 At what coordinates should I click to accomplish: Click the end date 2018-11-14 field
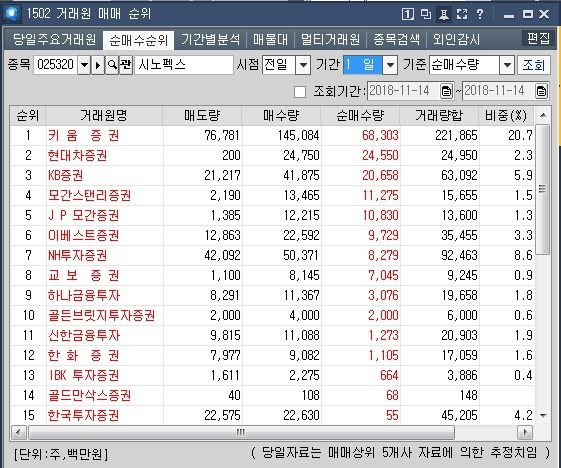498,91
